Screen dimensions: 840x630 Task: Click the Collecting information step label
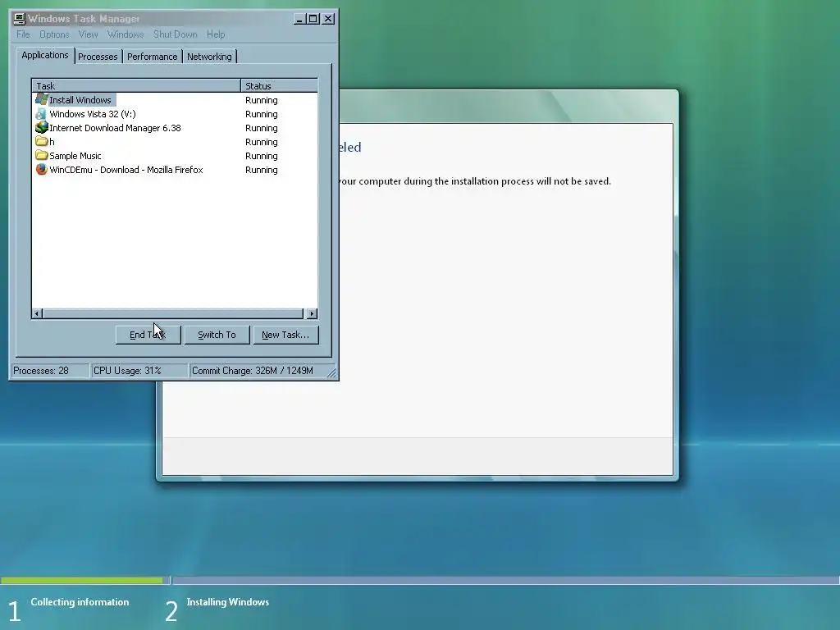(x=80, y=602)
